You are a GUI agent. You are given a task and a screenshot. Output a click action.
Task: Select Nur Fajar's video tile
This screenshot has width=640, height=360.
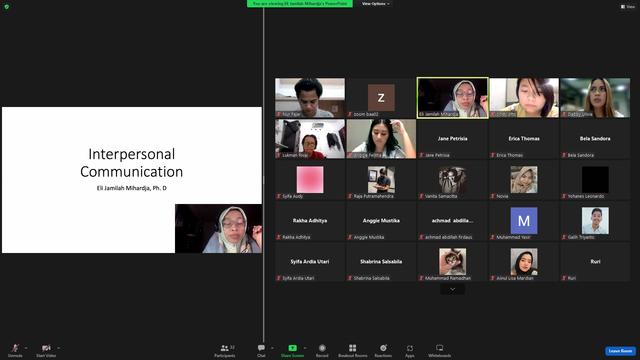pyautogui.click(x=310, y=98)
